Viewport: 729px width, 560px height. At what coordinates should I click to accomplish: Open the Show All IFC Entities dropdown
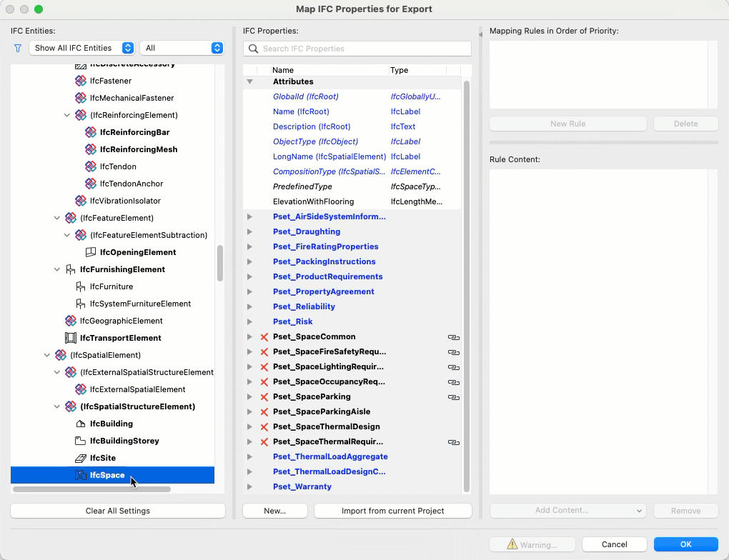pyautogui.click(x=82, y=48)
